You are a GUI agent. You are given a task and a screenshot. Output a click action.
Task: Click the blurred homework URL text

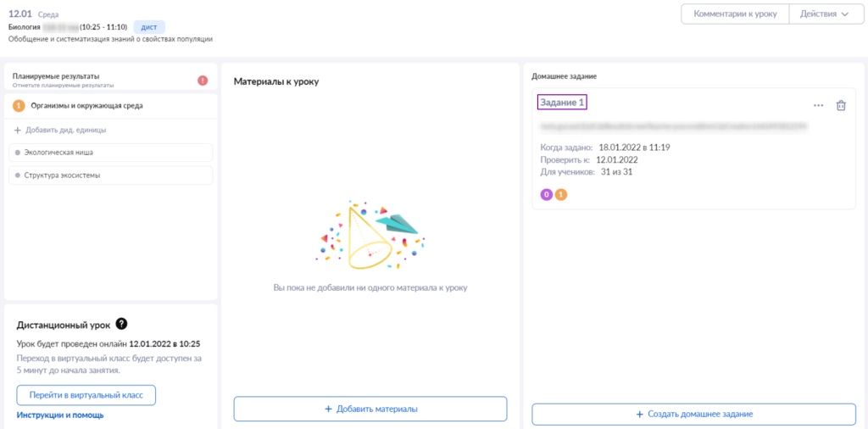tap(674, 126)
